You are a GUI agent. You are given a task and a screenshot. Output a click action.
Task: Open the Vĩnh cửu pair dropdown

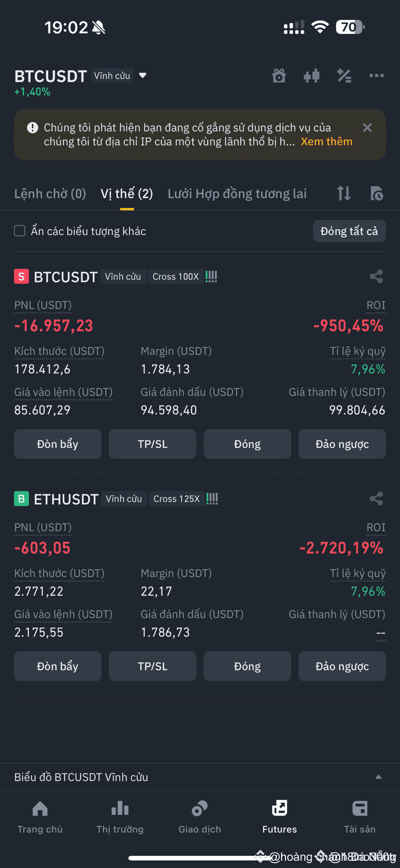pos(142,75)
